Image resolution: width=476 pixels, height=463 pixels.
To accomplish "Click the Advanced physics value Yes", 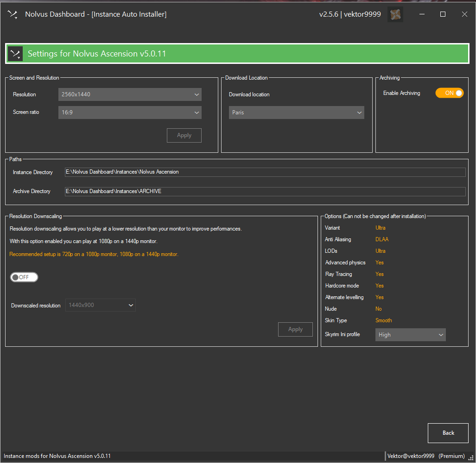I will pyautogui.click(x=380, y=263).
